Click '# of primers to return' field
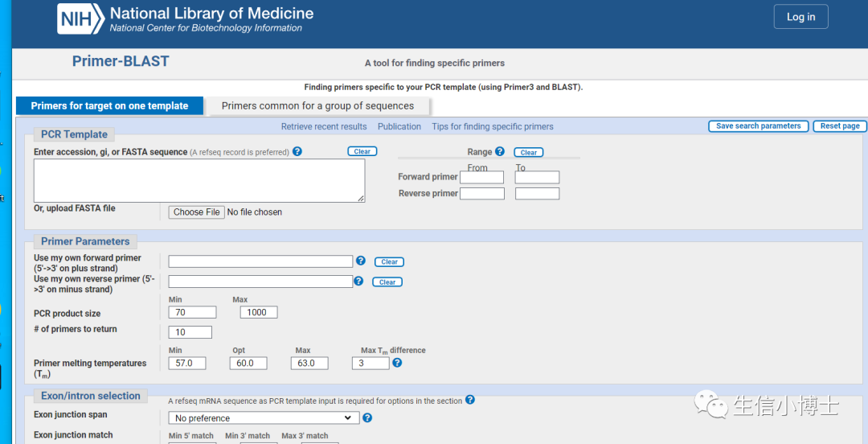 tap(190, 332)
